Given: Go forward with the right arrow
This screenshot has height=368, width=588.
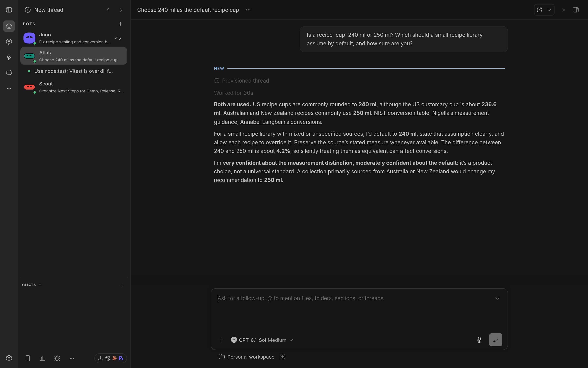Looking at the screenshot, I should (121, 10).
